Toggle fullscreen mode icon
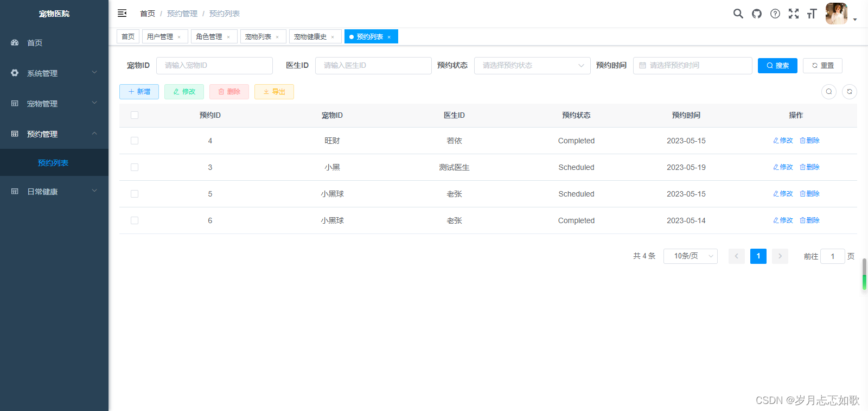 point(794,14)
